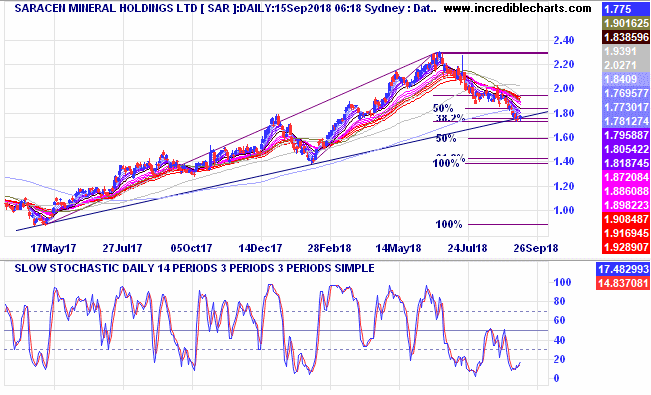Click the grey 1.9391 legend value

[626, 51]
